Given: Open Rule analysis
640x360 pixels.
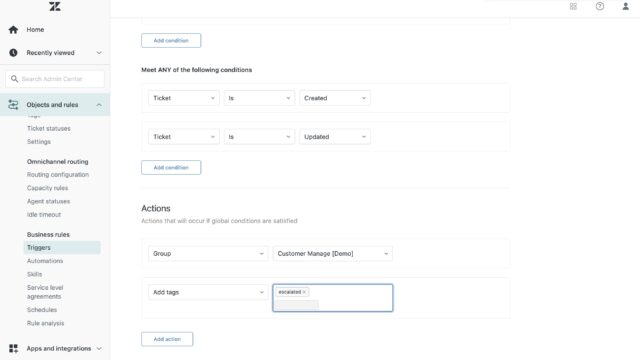Looking at the screenshot, I should (x=45, y=323).
